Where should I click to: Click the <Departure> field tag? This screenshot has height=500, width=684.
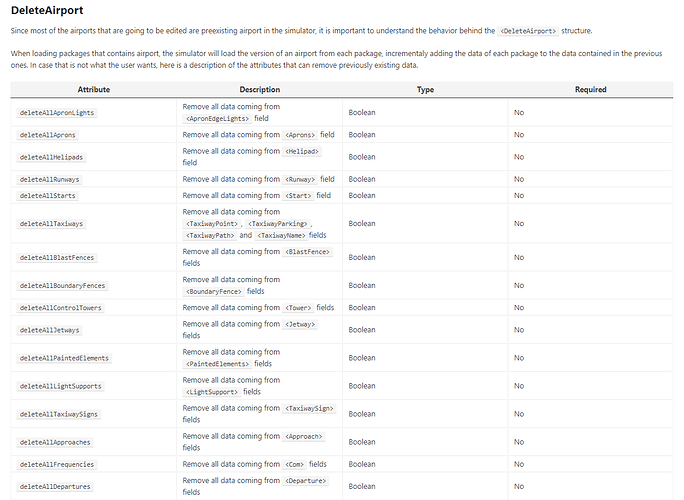pos(305,481)
